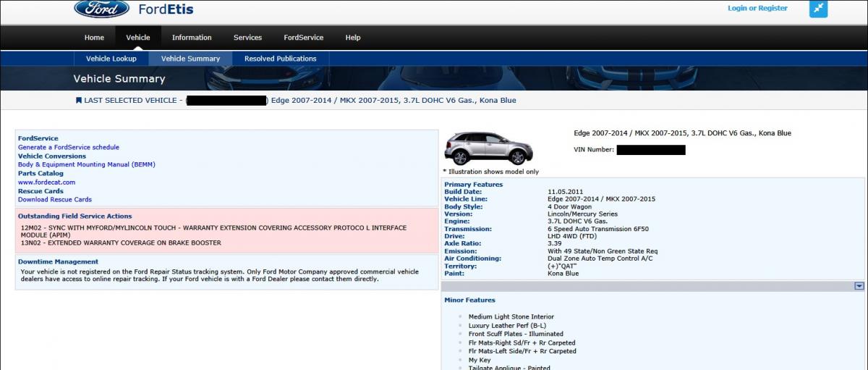Select the Services menu item
Image resolution: width=868 pixels, height=370 pixels.
pyautogui.click(x=247, y=38)
